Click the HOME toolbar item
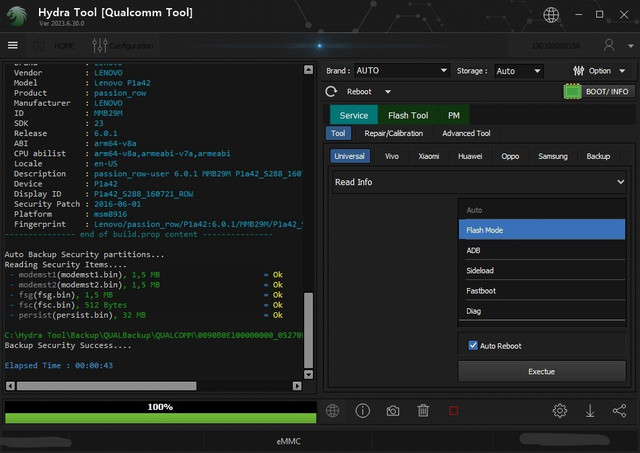The width and height of the screenshot is (640, 453). point(54,45)
